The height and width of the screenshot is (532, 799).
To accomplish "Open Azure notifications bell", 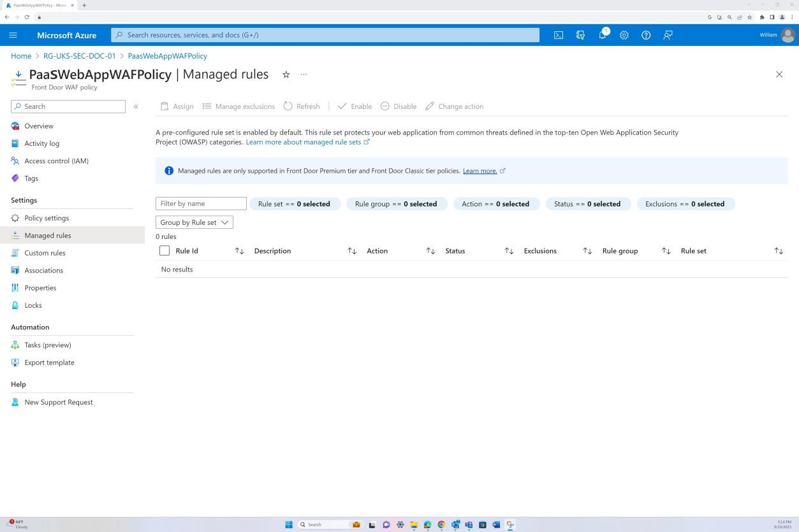I will (x=602, y=35).
